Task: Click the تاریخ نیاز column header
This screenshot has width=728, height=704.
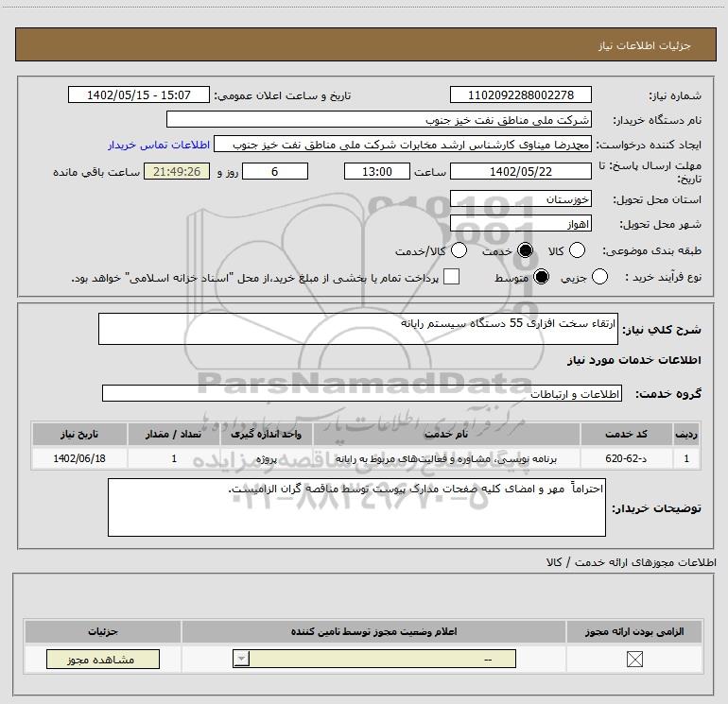Action: [x=79, y=434]
